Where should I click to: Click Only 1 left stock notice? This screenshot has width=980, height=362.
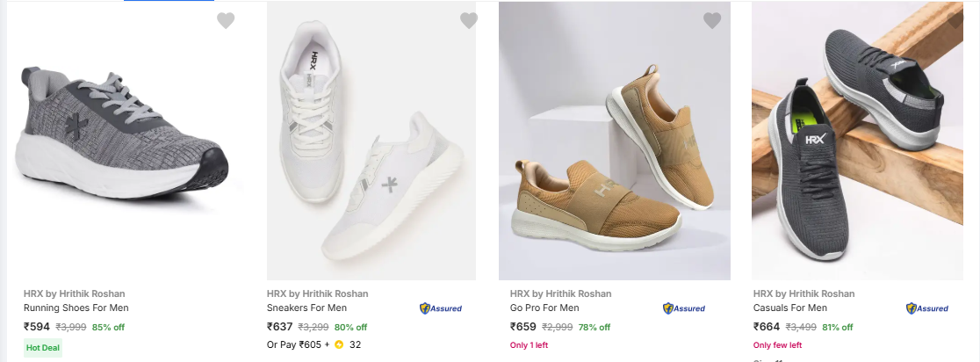click(x=529, y=345)
